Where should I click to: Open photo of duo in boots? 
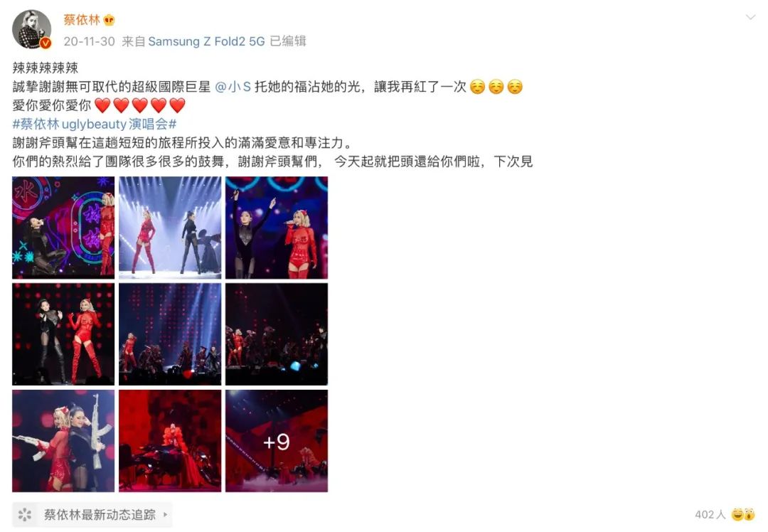(x=63, y=334)
